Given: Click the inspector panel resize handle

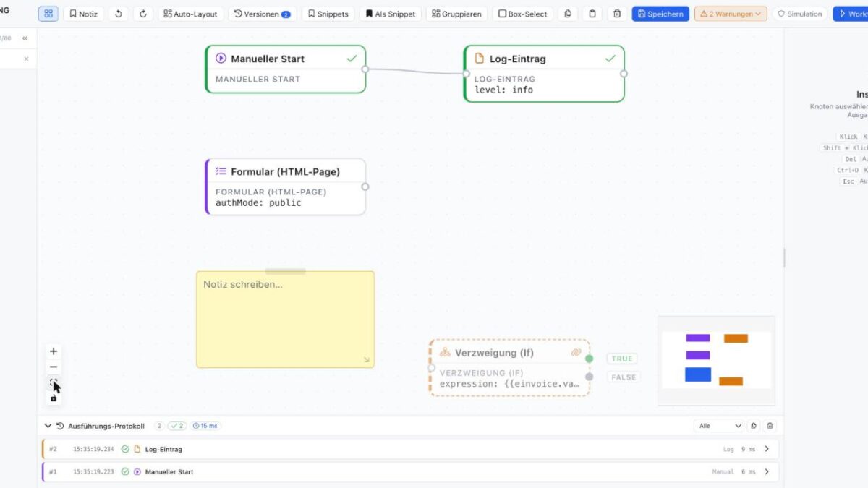Looking at the screenshot, I should pyautogui.click(x=784, y=257).
